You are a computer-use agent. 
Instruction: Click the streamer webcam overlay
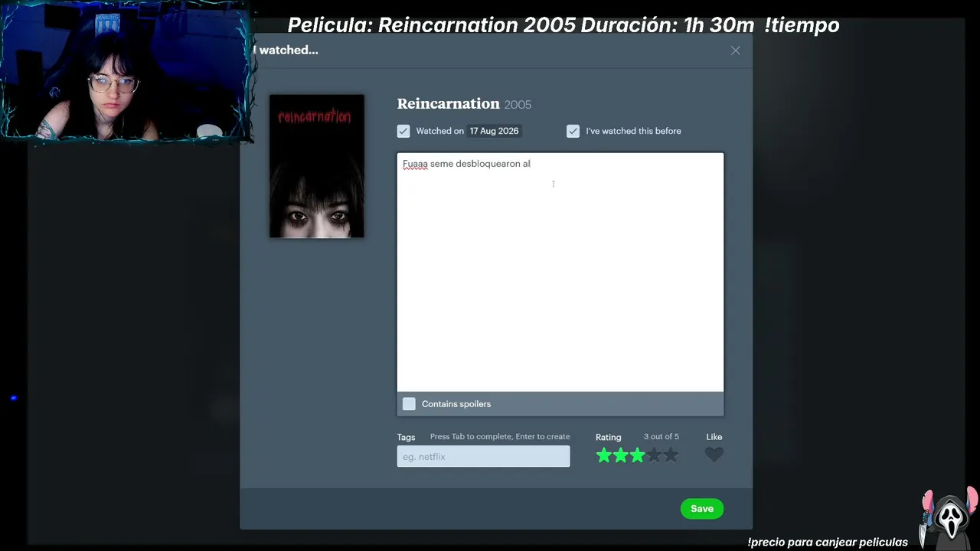point(126,73)
